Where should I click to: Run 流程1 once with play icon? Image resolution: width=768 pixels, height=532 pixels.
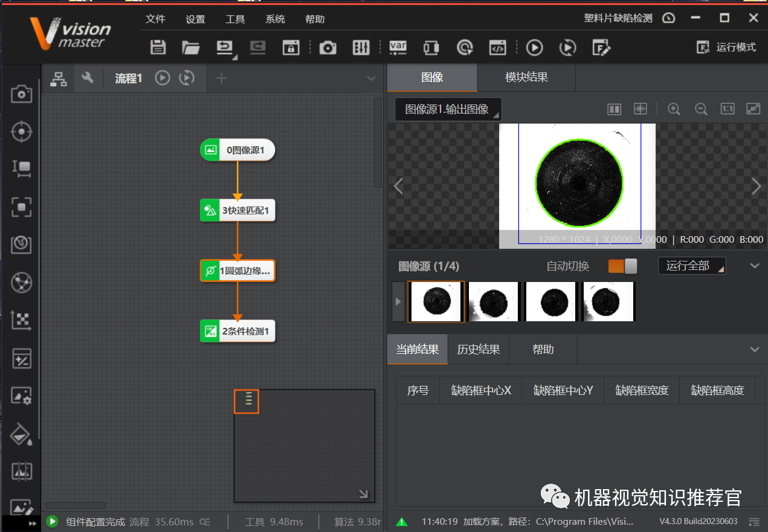[163, 78]
